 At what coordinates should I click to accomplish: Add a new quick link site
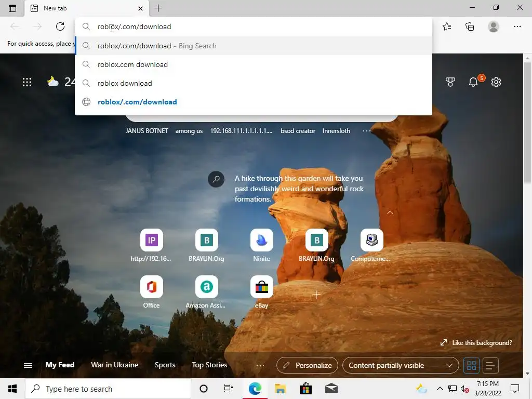click(x=316, y=295)
